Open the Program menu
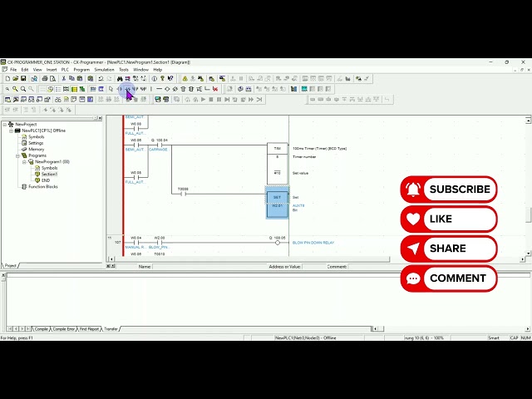Screen dimensions: 532x399 tap(81, 70)
